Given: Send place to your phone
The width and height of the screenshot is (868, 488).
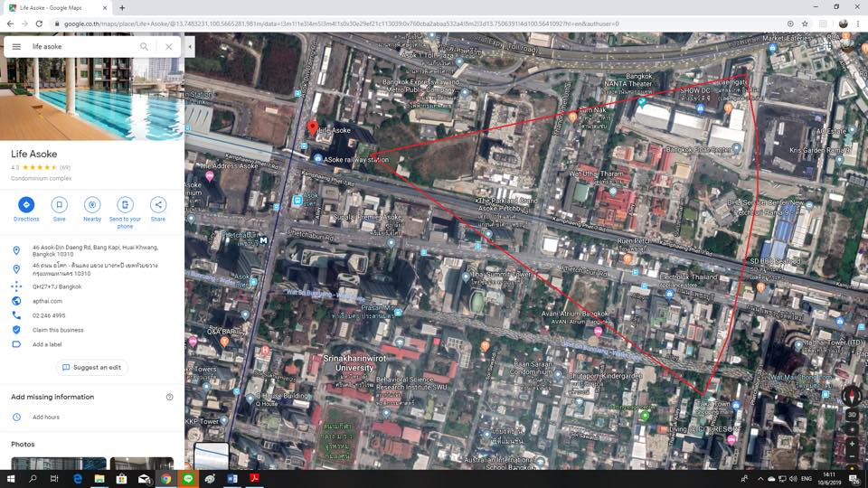Looking at the screenshot, I should click(125, 212).
